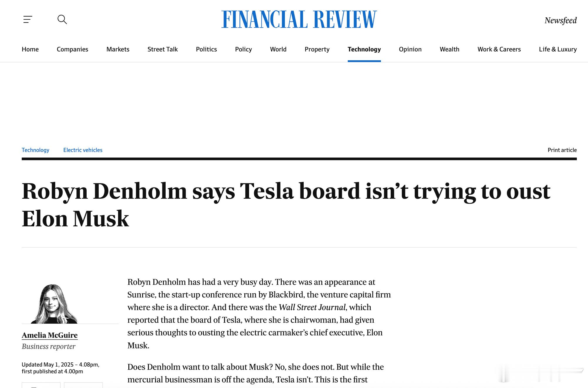Click the author portrait illustration

pyautogui.click(x=54, y=304)
